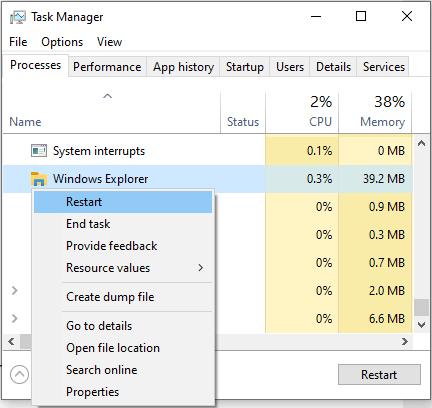Click the horizontal scrollbar left arrow

point(11,341)
